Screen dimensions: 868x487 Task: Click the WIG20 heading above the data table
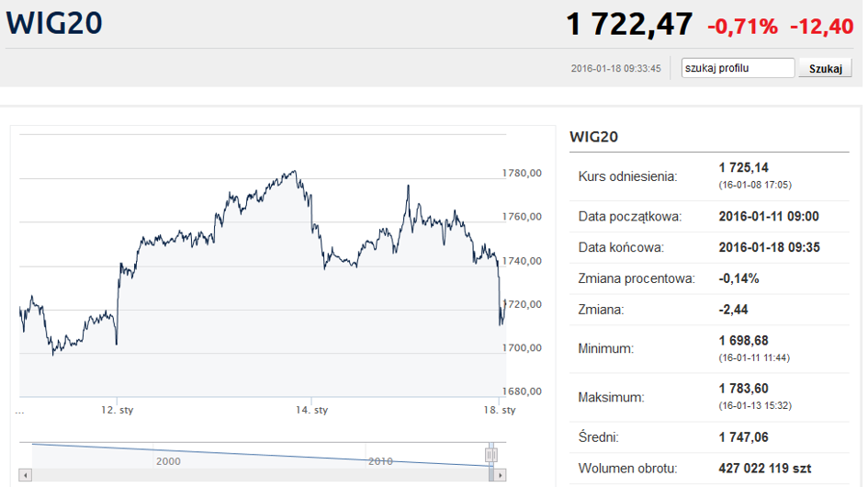point(593,136)
